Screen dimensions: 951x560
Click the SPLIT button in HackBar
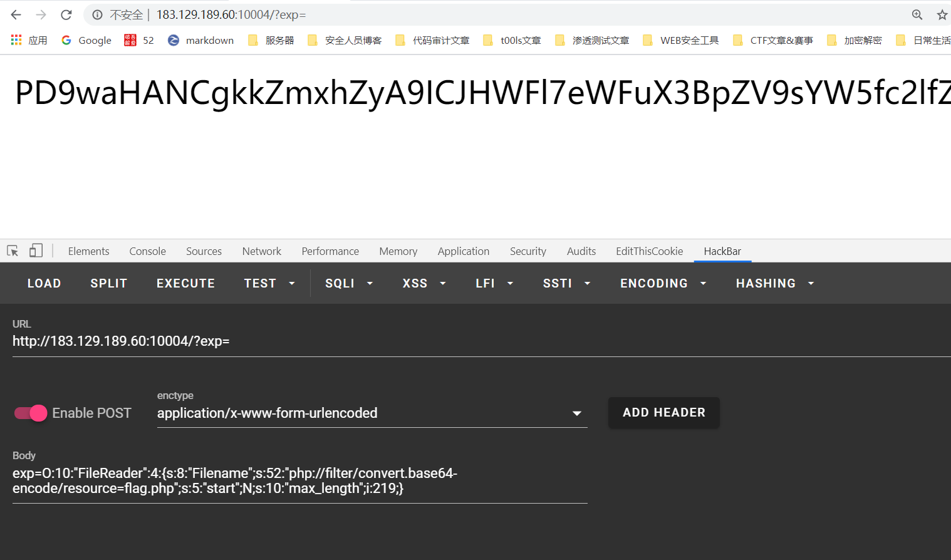108,283
